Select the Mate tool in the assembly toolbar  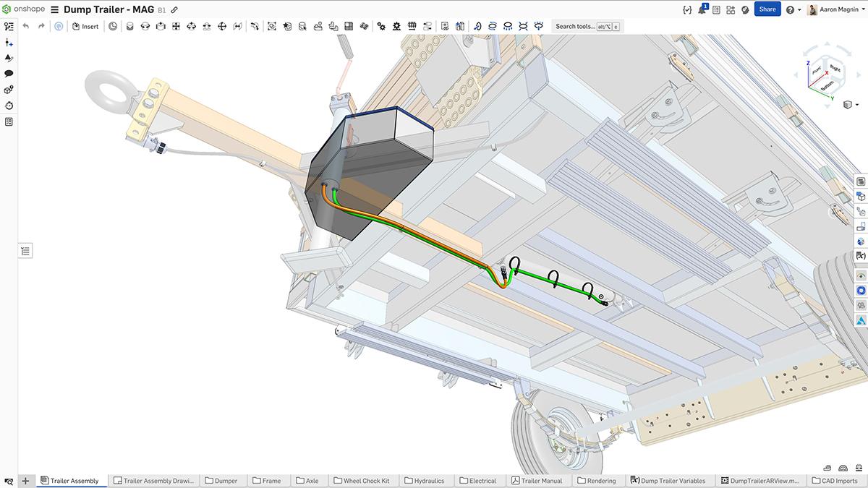130,25
